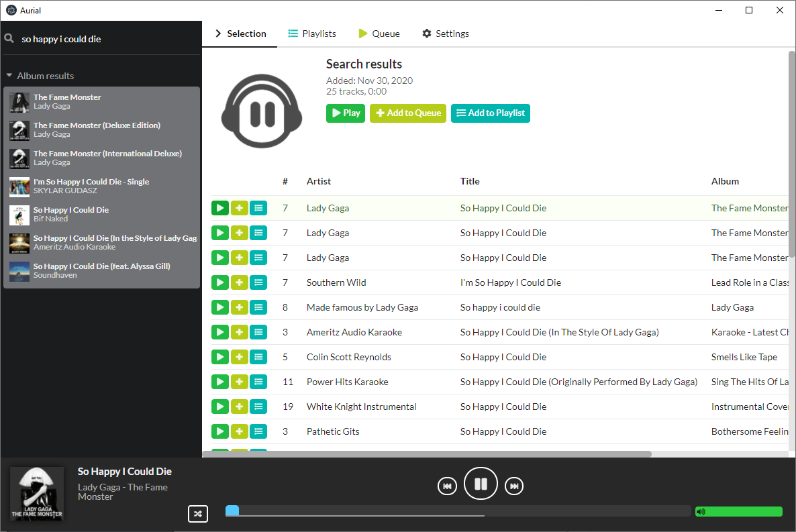Click Add to Queue button
This screenshot has height=532, width=796.
(x=408, y=113)
